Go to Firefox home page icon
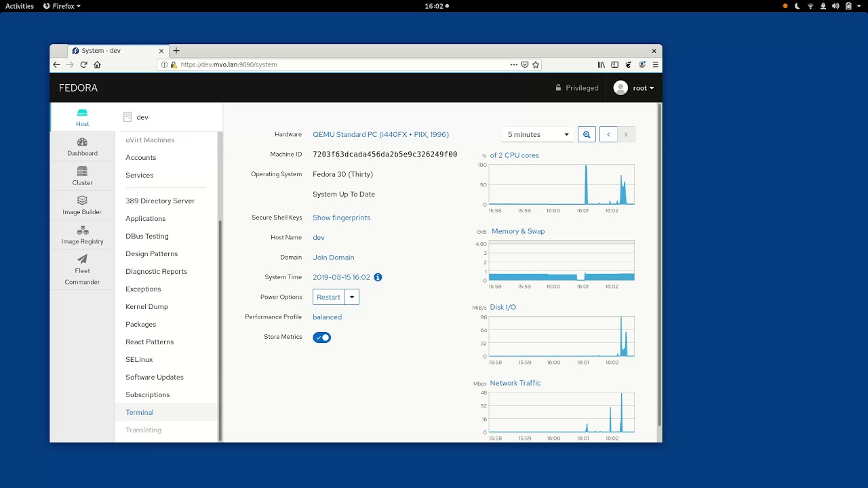Screen dimensions: 868x488 click(x=97, y=64)
